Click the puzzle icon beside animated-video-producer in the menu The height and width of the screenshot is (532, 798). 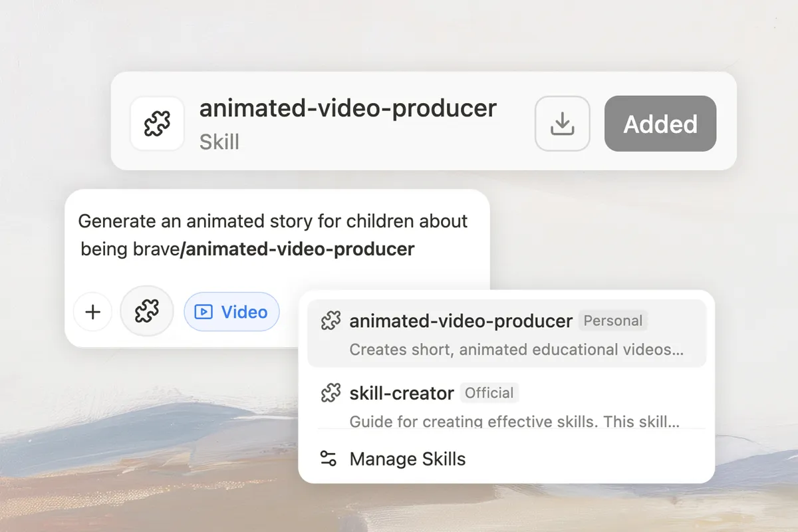coord(331,321)
